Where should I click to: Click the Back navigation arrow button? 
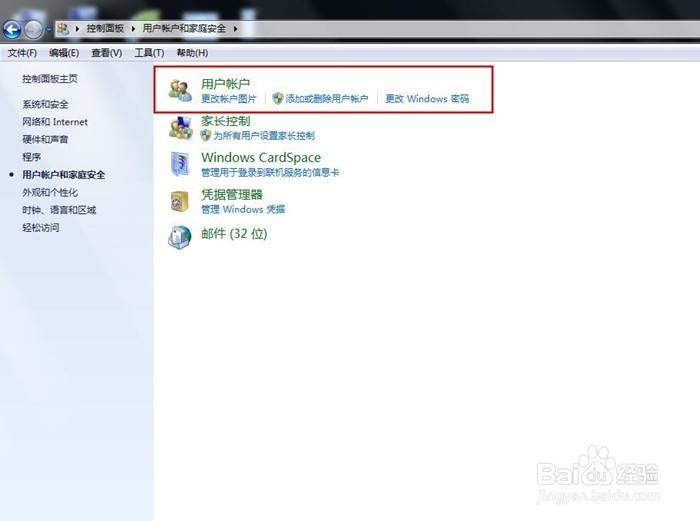(x=12, y=29)
